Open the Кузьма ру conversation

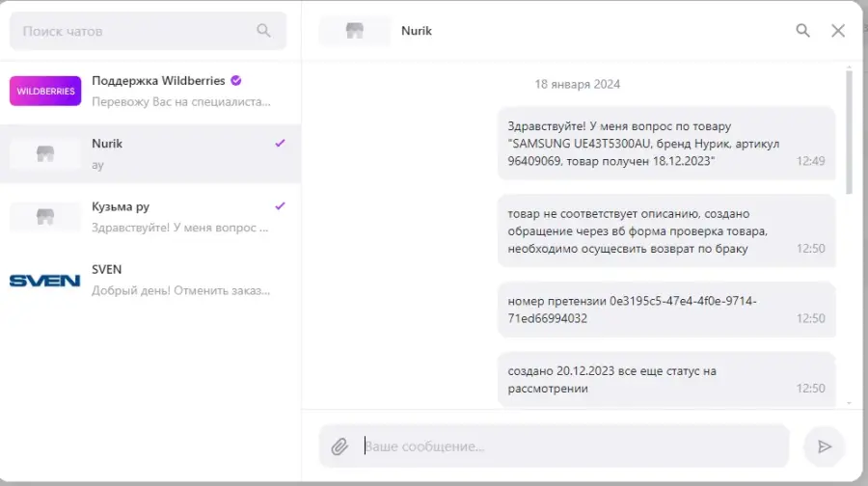tap(150, 216)
